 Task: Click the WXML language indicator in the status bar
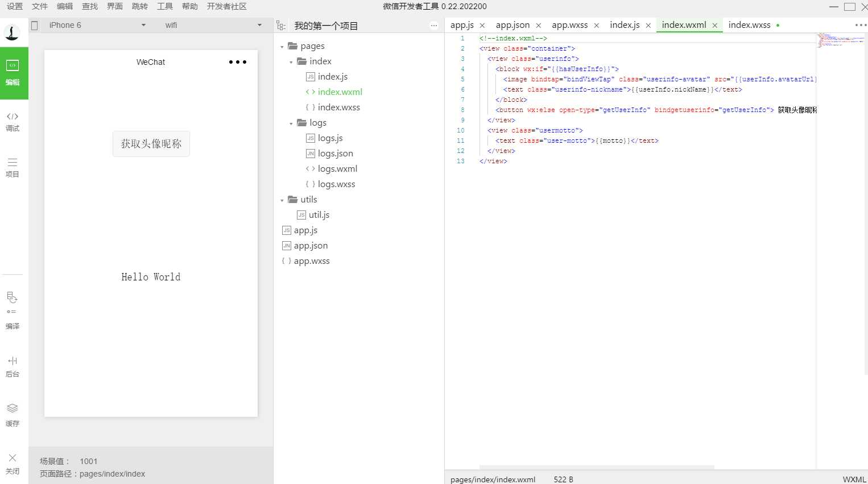[x=854, y=479]
